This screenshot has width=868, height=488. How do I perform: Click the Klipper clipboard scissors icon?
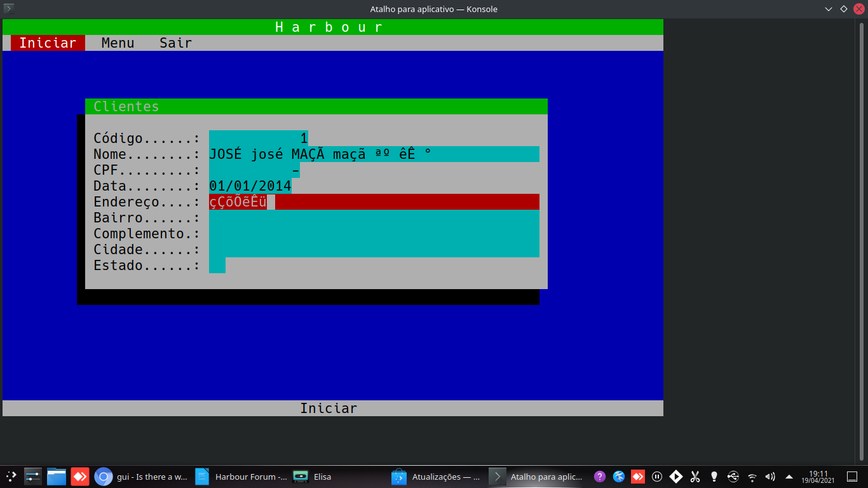pyautogui.click(x=695, y=477)
